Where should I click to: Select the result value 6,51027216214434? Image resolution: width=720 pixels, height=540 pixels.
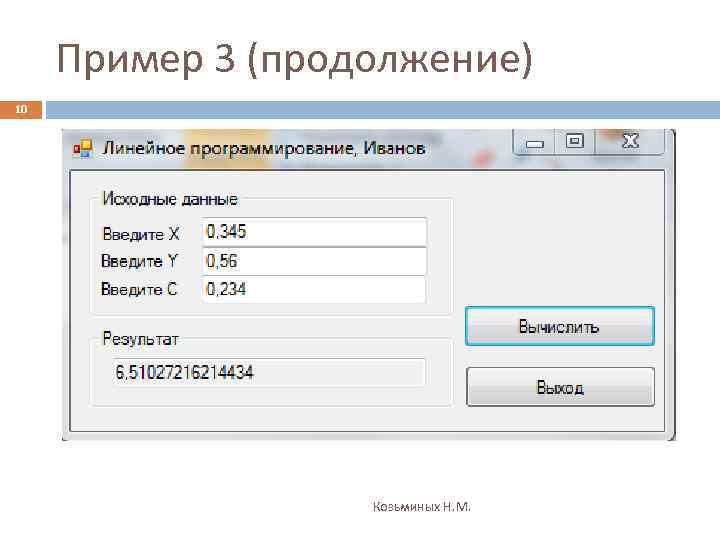click(184, 372)
